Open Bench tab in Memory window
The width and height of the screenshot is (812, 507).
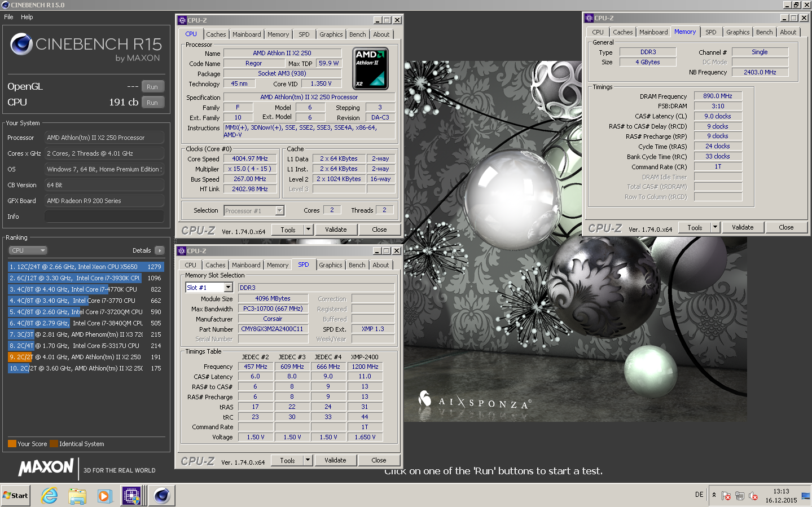pos(765,32)
